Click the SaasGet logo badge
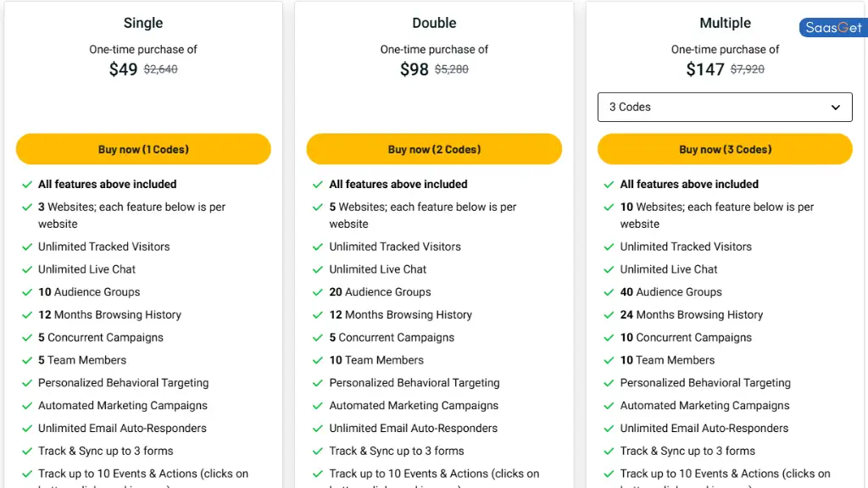Screen dimensions: 868x488 (x=833, y=28)
